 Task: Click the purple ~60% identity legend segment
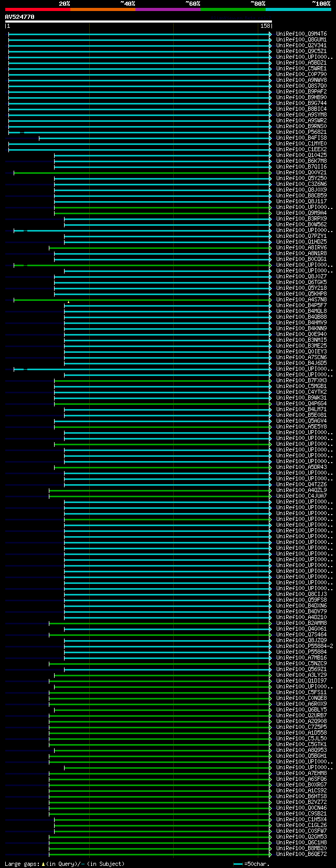168,9
